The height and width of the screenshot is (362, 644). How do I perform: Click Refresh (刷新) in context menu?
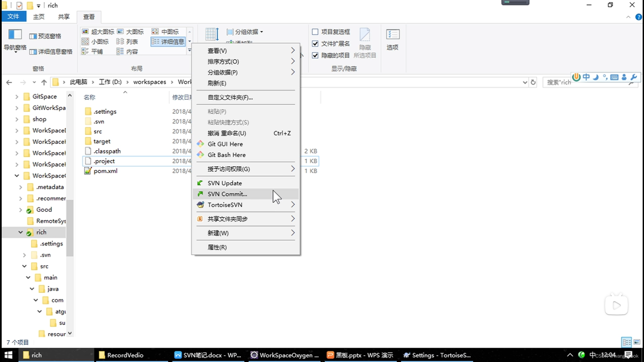[246, 83]
